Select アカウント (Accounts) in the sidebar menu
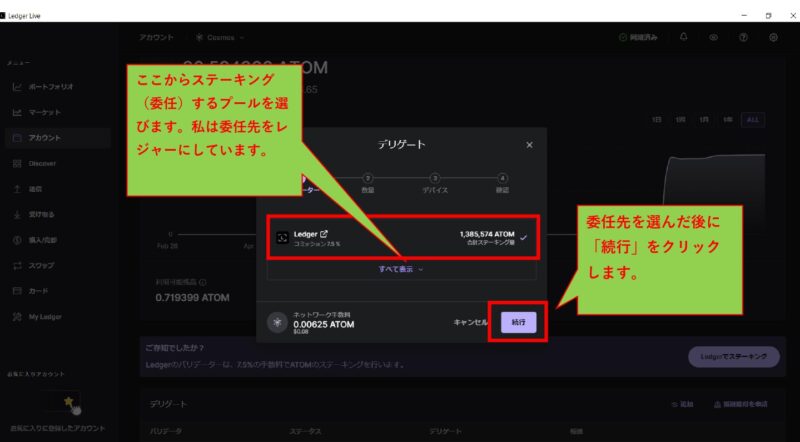The width and height of the screenshot is (800, 442). 45,137
